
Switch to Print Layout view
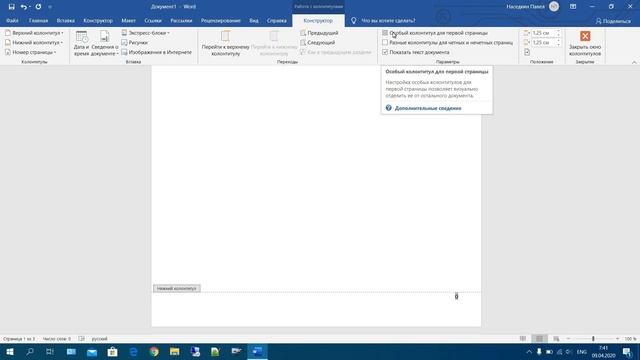[x=539, y=339]
